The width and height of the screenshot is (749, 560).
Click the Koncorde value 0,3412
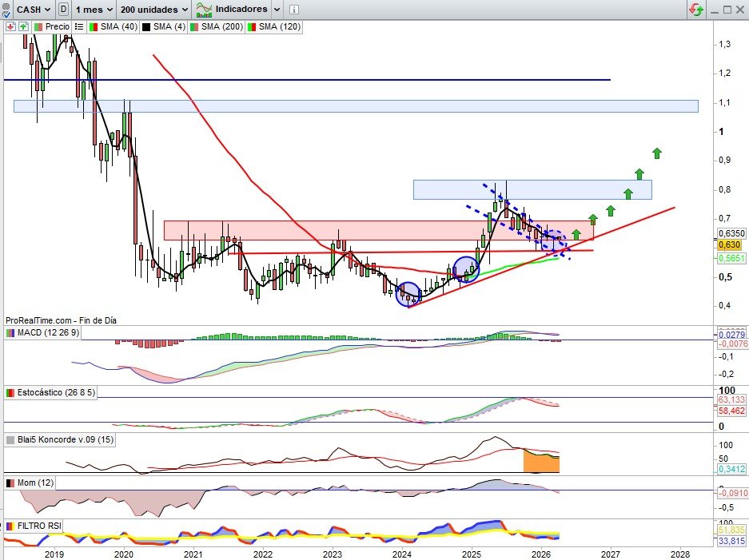click(731, 469)
